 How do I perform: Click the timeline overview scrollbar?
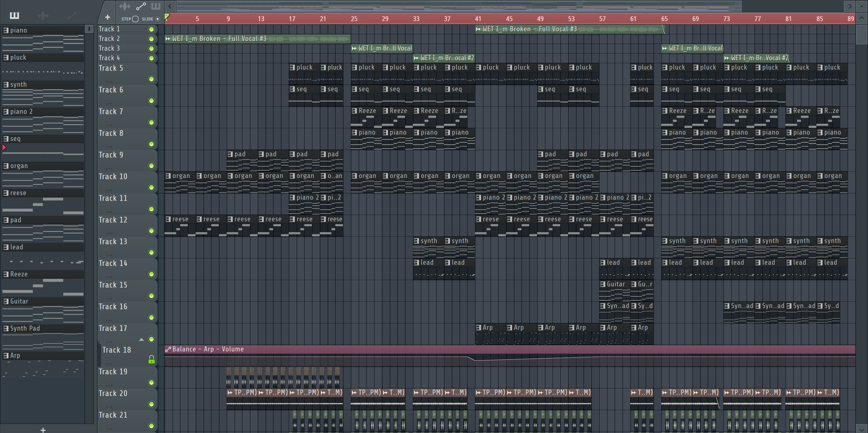pos(459,6)
